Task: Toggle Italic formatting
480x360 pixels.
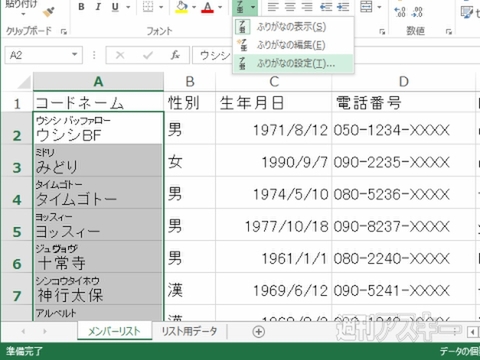Action: [x=98, y=7]
